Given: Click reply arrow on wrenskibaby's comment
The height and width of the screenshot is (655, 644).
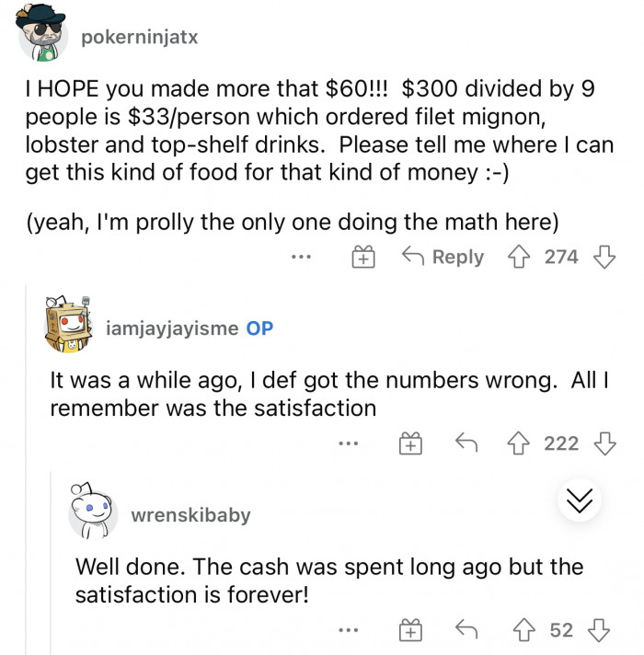Looking at the screenshot, I should click(468, 630).
